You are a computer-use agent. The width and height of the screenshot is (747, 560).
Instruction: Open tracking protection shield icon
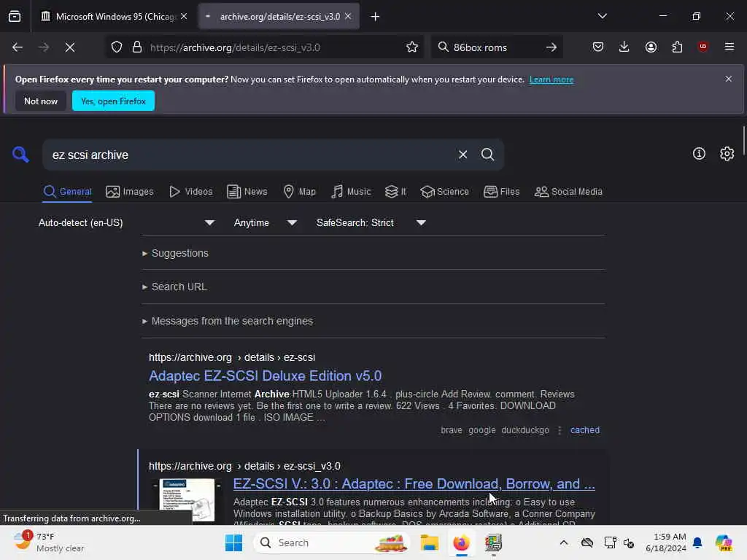coord(117,47)
